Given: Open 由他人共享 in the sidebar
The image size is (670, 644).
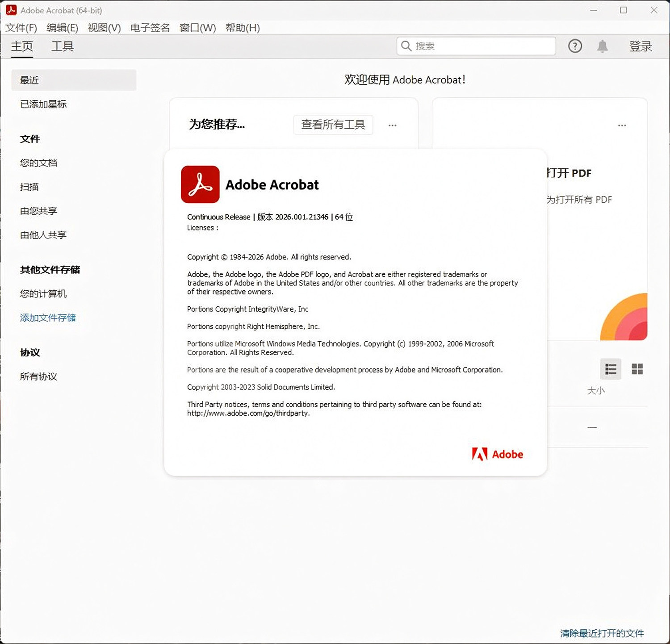Looking at the screenshot, I should coord(43,235).
